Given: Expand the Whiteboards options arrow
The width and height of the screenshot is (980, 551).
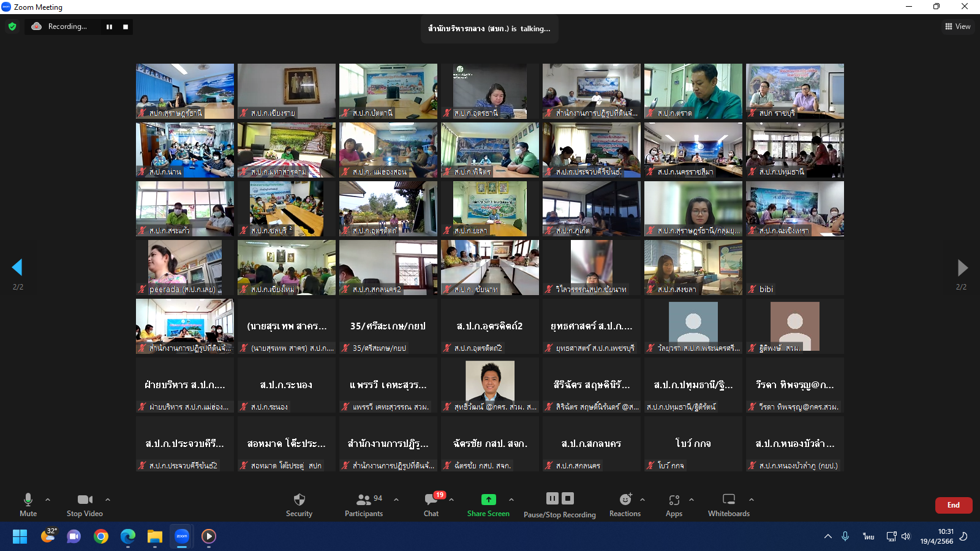Looking at the screenshot, I should 752,500.
